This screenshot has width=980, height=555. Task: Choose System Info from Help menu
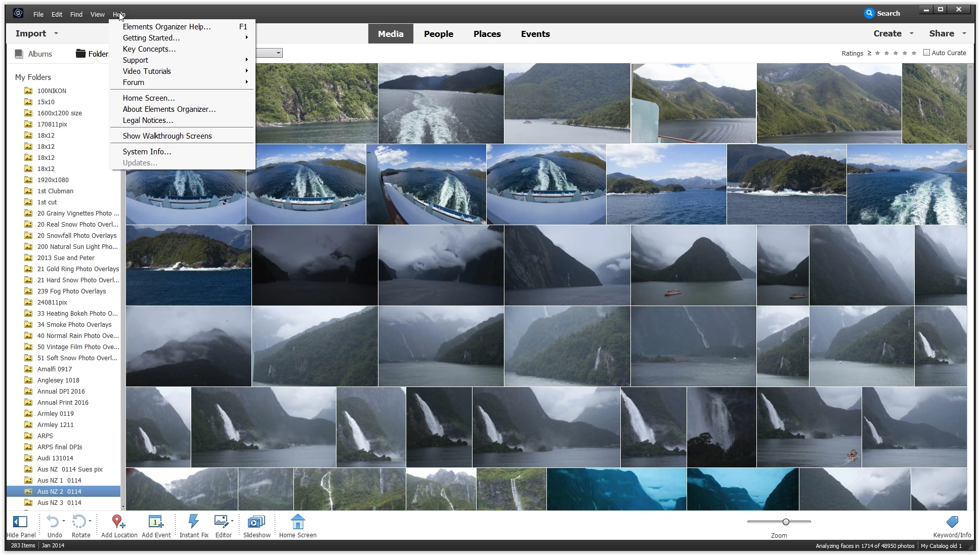point(147,152)
